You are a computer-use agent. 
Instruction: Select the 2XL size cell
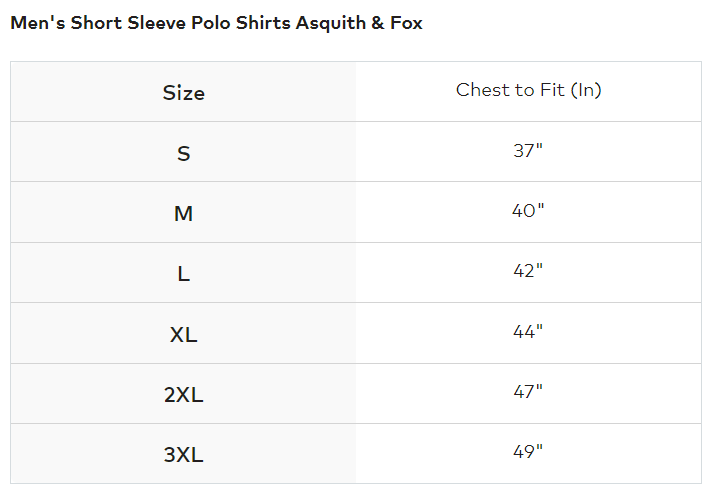(x=183, y=395)
